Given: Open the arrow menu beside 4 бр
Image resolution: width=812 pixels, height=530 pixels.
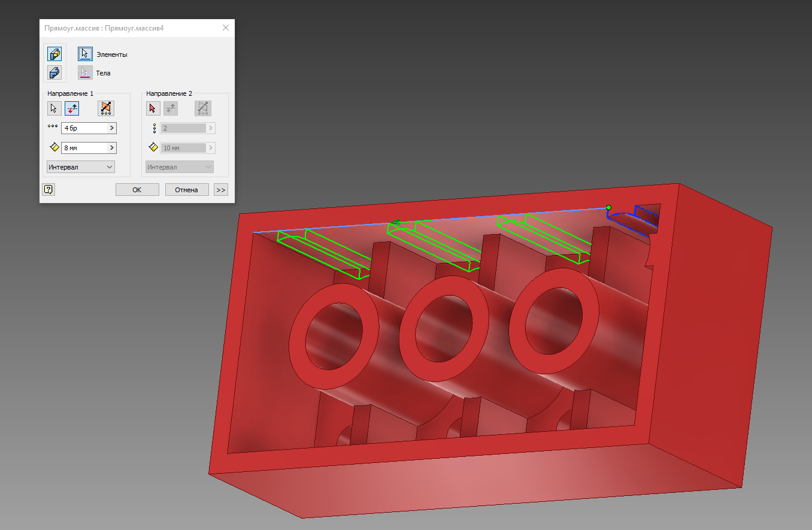Looking at the screenshot, I should tap(112, 128).
